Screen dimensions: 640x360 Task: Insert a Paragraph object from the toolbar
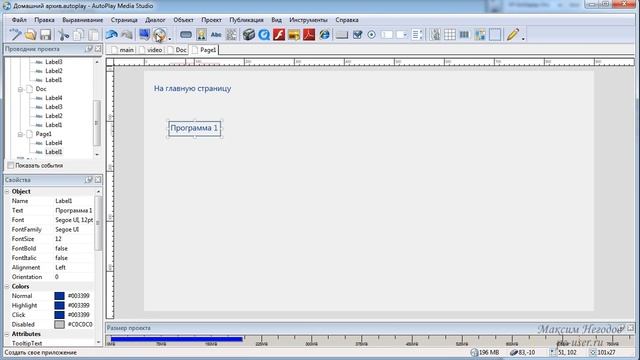(231, 35)
